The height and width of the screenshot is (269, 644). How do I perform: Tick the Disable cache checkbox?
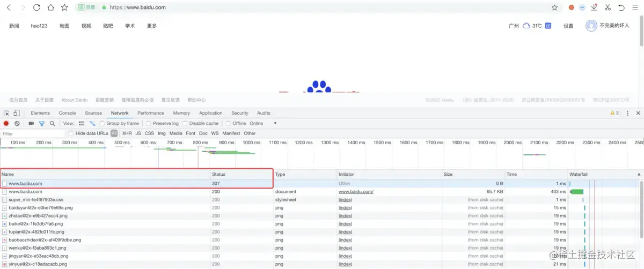185,123
